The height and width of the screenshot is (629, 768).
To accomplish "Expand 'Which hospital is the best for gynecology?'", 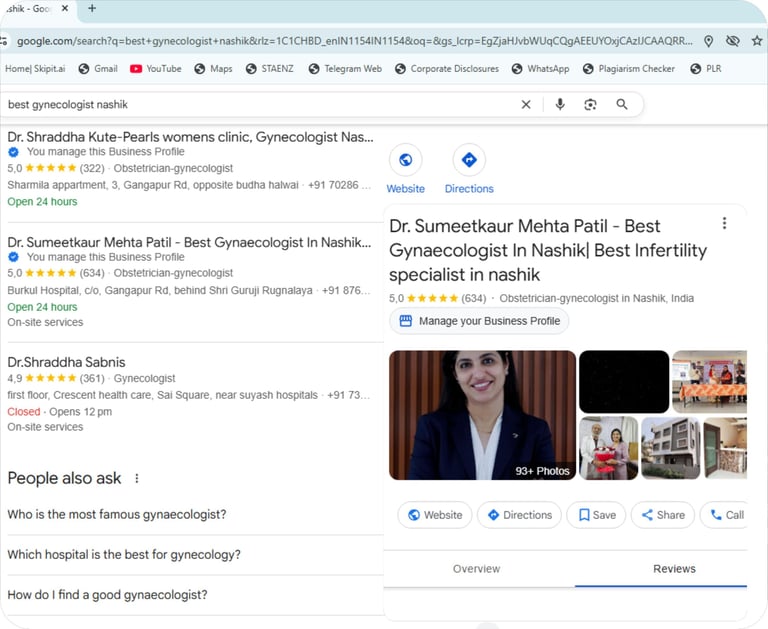I will (195, 555).
